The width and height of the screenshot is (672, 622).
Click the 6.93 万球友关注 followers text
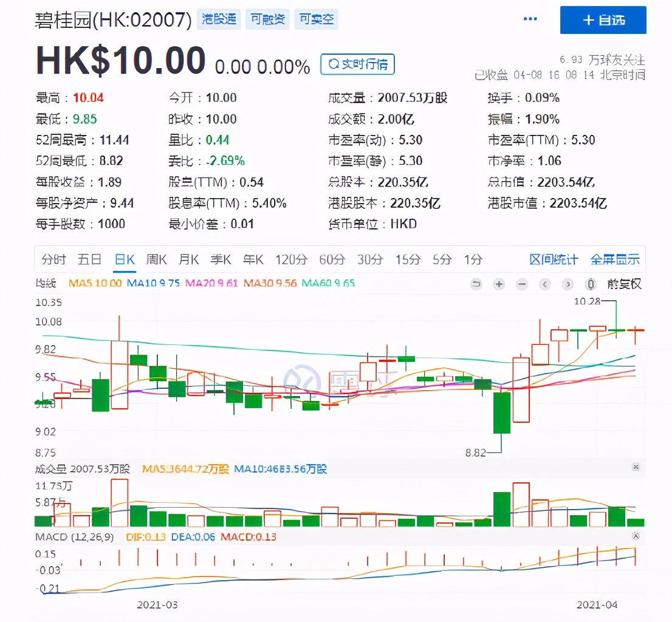[602, 60]
